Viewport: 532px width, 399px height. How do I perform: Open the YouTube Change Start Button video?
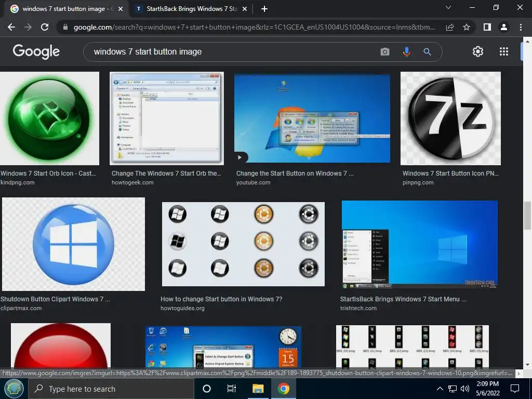(x=312, y=118)
